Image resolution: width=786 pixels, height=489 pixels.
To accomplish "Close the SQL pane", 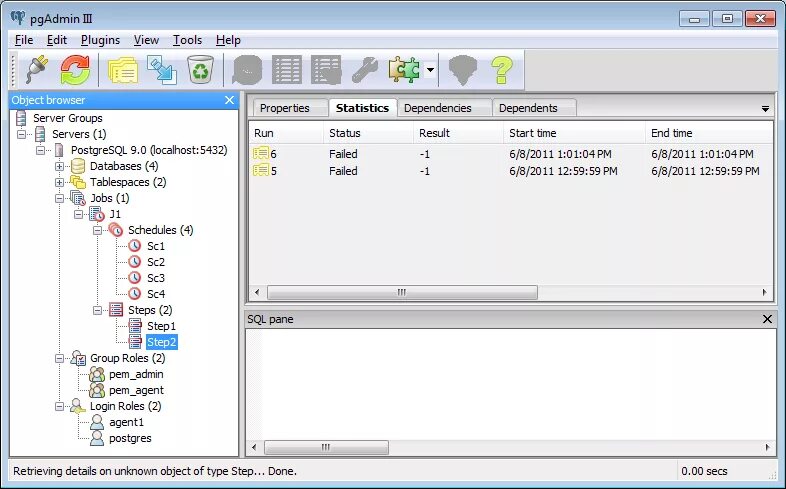I will (x=767, y=319).
